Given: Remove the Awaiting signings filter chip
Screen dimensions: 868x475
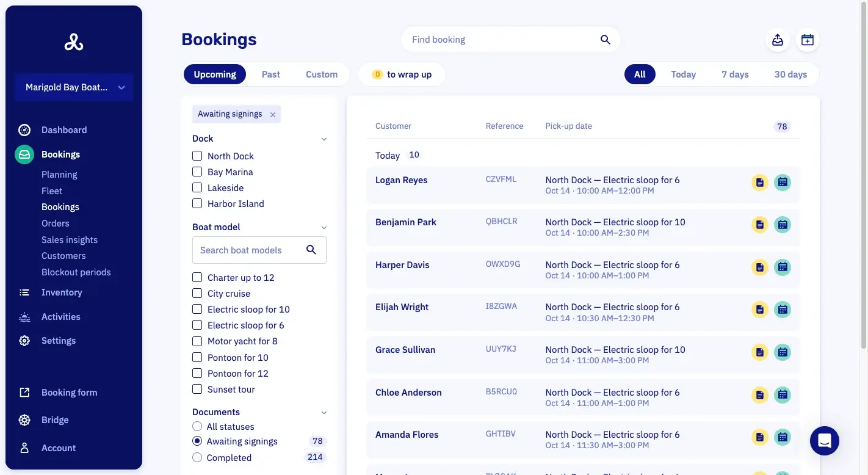Looking at the screenshot, I should [273, 114].
